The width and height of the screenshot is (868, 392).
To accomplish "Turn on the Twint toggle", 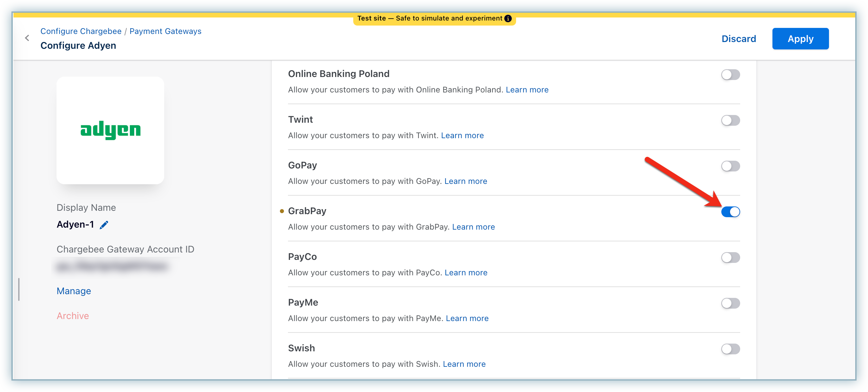I will click(x=730, y=120).
